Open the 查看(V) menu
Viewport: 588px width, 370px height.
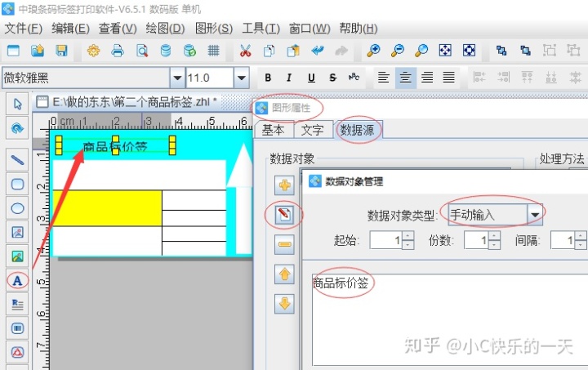pos(118,29)
